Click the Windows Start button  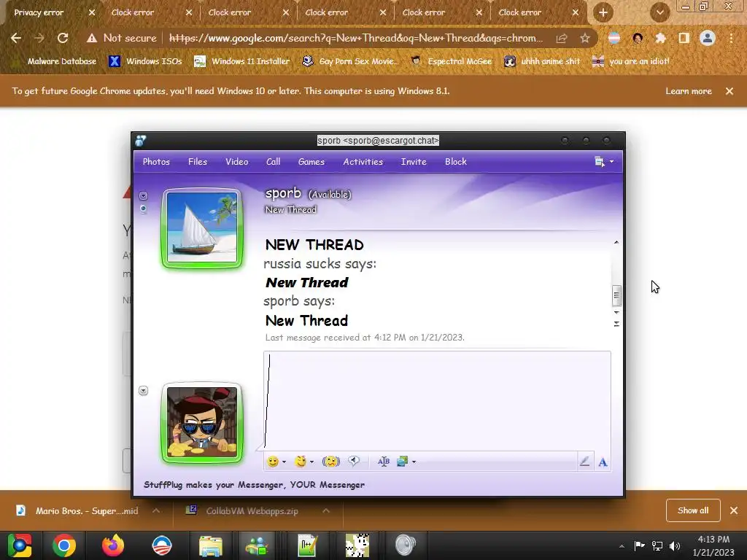20,545
